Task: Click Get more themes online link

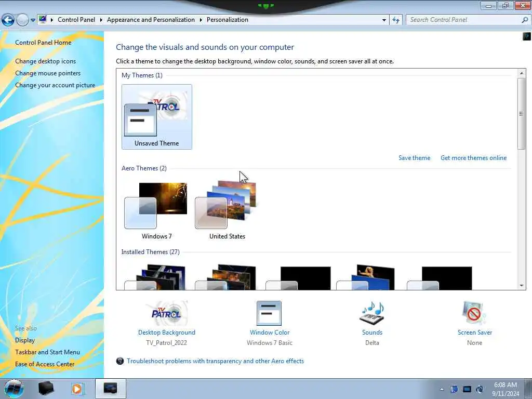Action: [473, 158]
